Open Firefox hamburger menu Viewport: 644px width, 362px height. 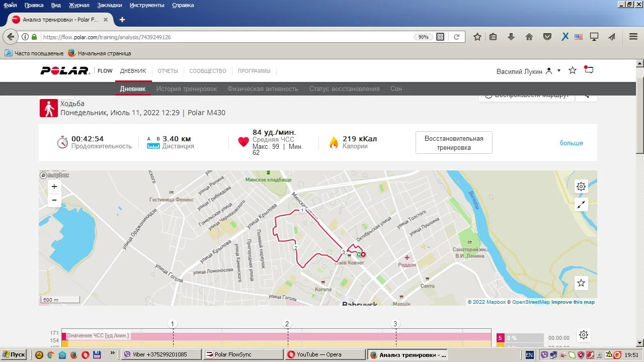pyautogui.click(x=633, y=37)
